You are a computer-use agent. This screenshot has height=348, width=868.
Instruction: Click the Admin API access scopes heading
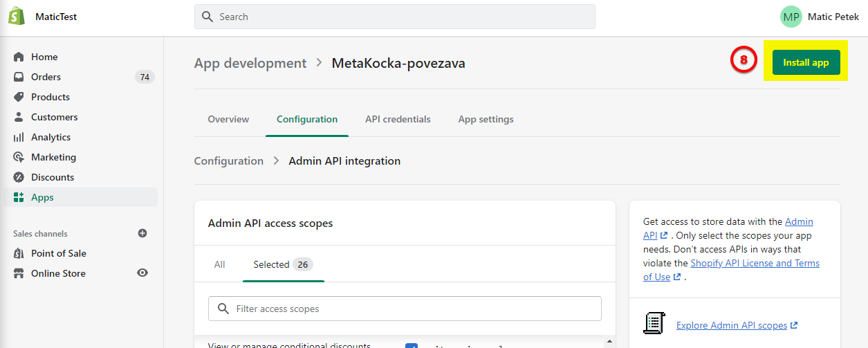pos(270,223)
